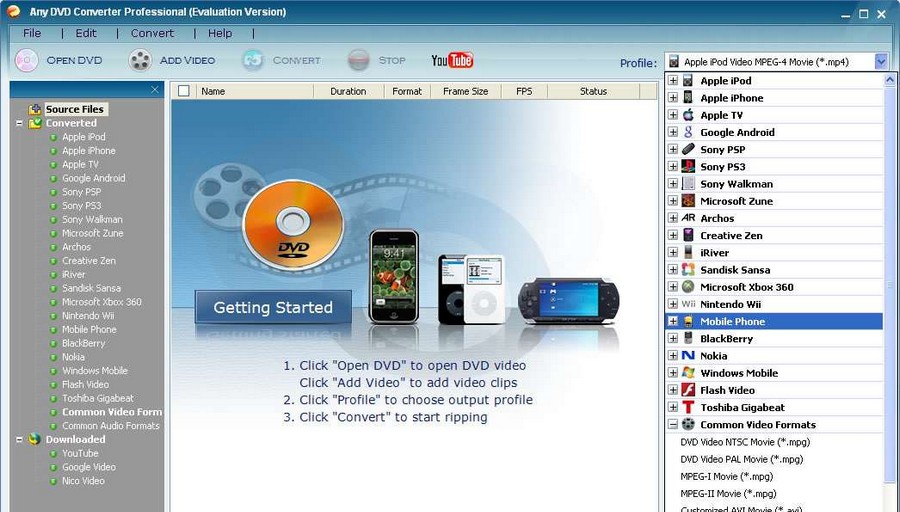Expand the Mobile Phone profile group
This screenshot has width=900, height=512.
tap(673, 321)
